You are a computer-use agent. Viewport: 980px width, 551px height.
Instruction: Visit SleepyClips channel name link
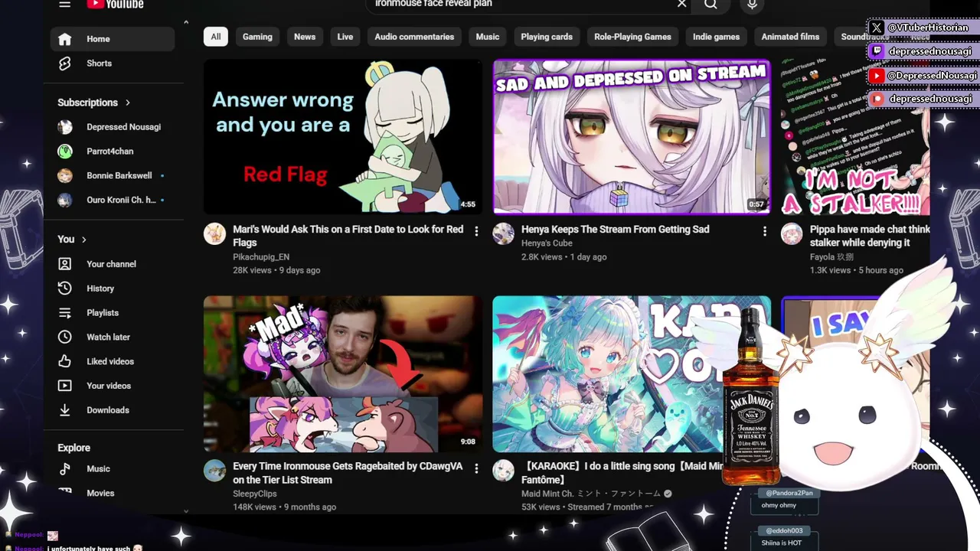(x=255, y=494)
